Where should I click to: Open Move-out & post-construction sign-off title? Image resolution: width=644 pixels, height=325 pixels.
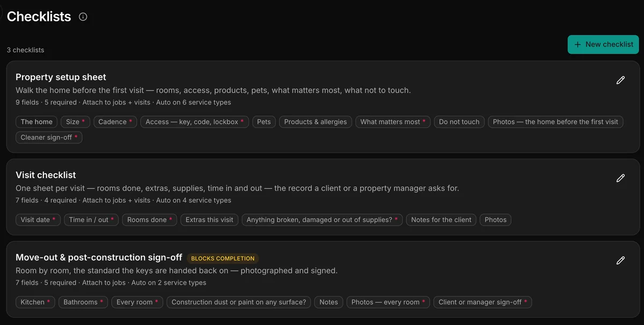(x=99, y=257)
